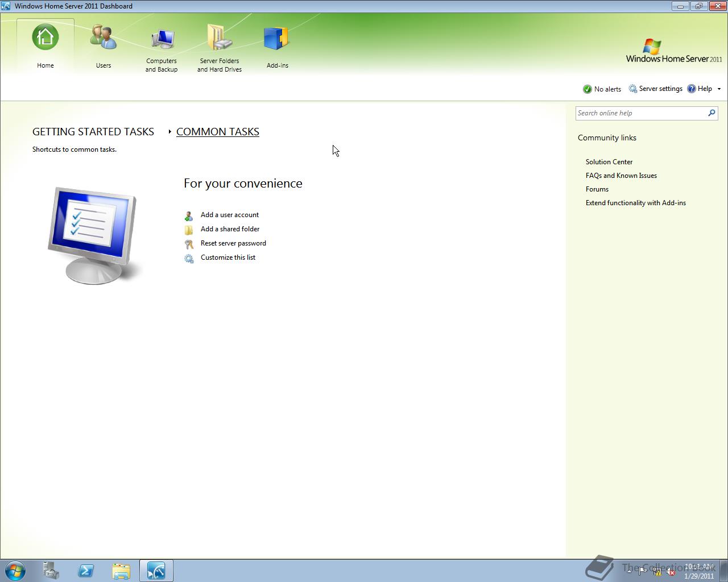Show hidden tray icons arrow
The width and height of the screenshot is (728, 582).
pyautogui.click(x=628, y=572)
